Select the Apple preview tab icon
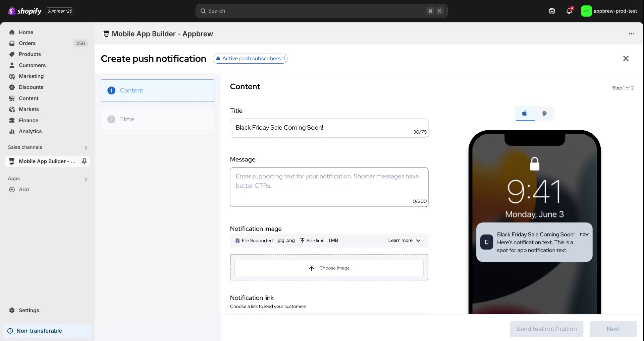Screen dimensions: 644x341 pos(524,113)
